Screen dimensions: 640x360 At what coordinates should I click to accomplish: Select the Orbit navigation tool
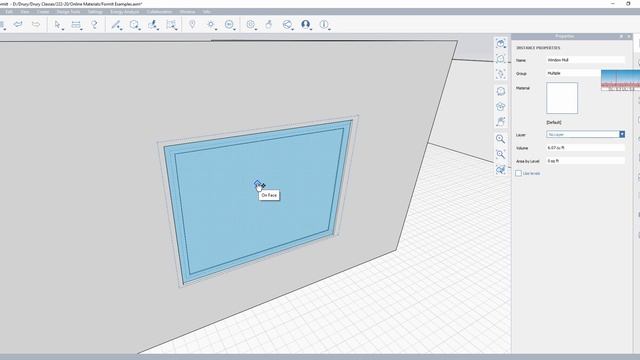[x=500, y=74]
